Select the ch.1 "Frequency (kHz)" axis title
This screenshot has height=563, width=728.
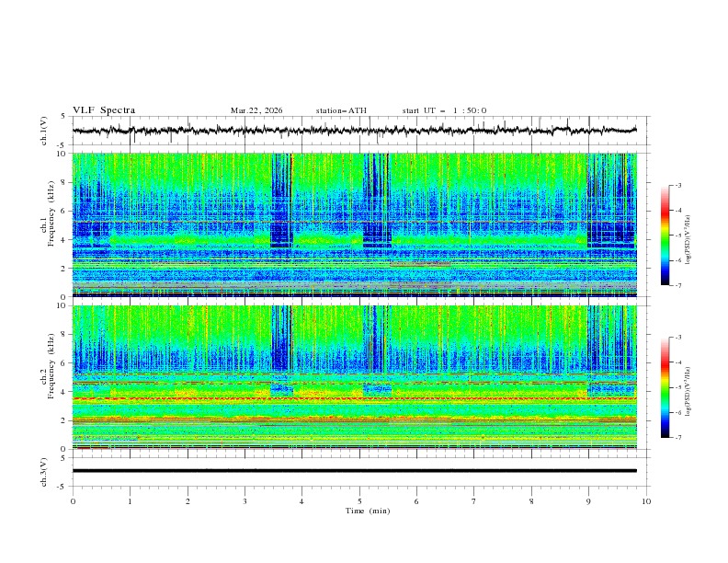(x=51, y=214)
